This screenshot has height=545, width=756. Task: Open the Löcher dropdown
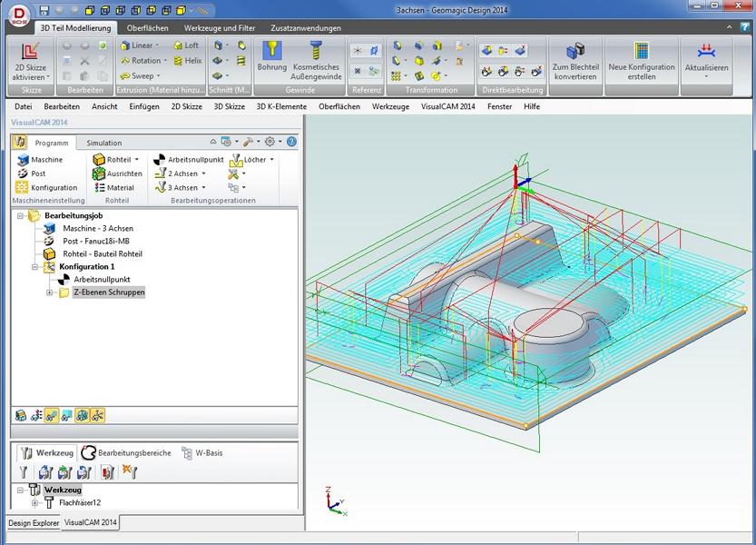[271, 160]
